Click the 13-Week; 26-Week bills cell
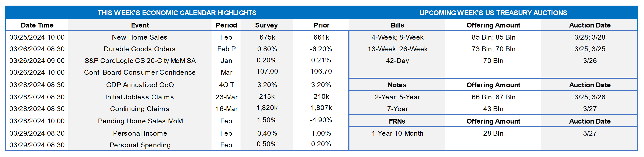This screenshot has height=157, width=644. click(397, 49)
